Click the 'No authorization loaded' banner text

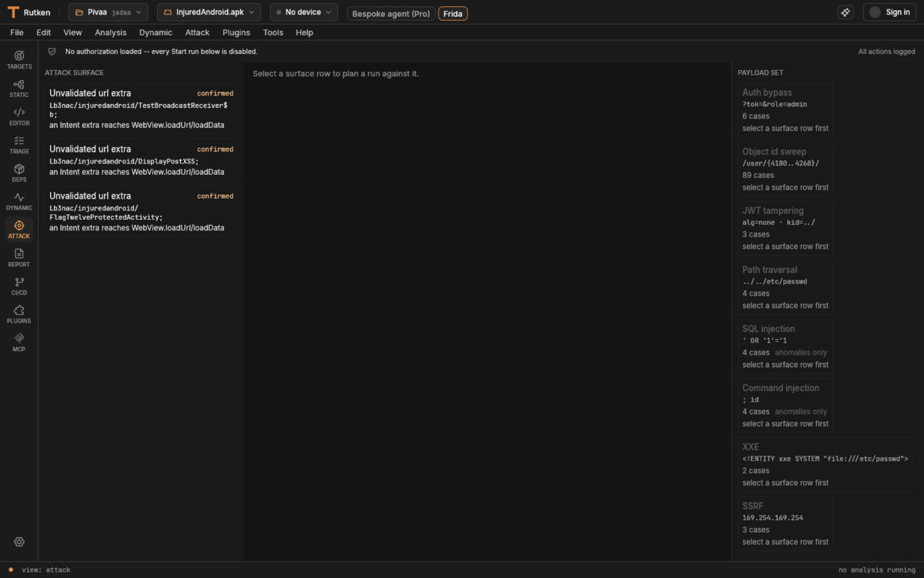pyautogui.click(x=161, y=52)
